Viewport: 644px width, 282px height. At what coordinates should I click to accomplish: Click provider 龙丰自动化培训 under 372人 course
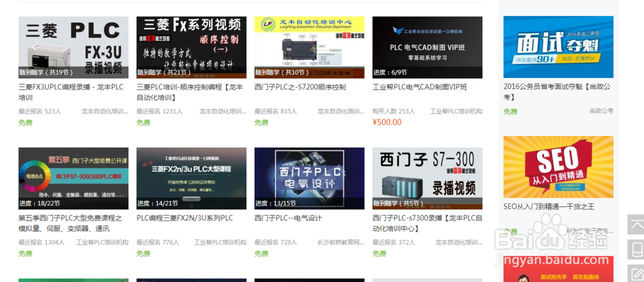pyautogui.click(x=459, y=243)
